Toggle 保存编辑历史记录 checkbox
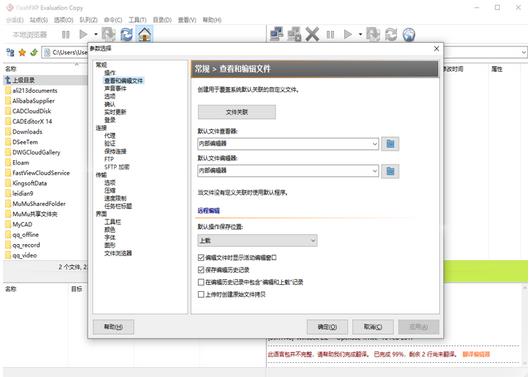Screen dimensions: 530x377 (x=201, y=270)
